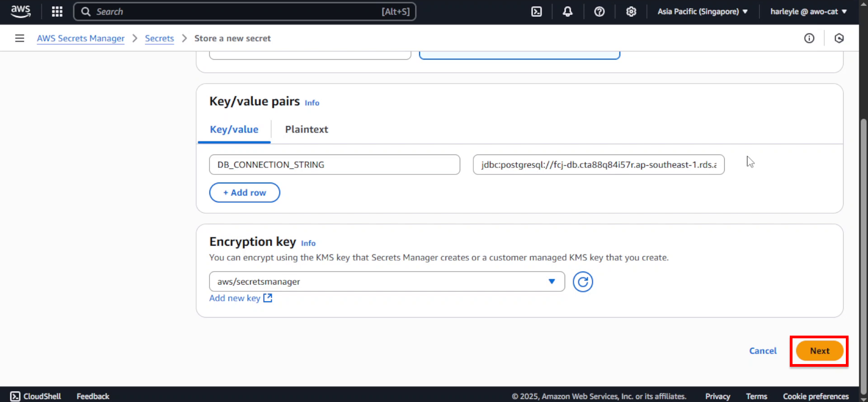868x402 pixels.
Task: Click the + Add row button
Action: tap(245, 192)
